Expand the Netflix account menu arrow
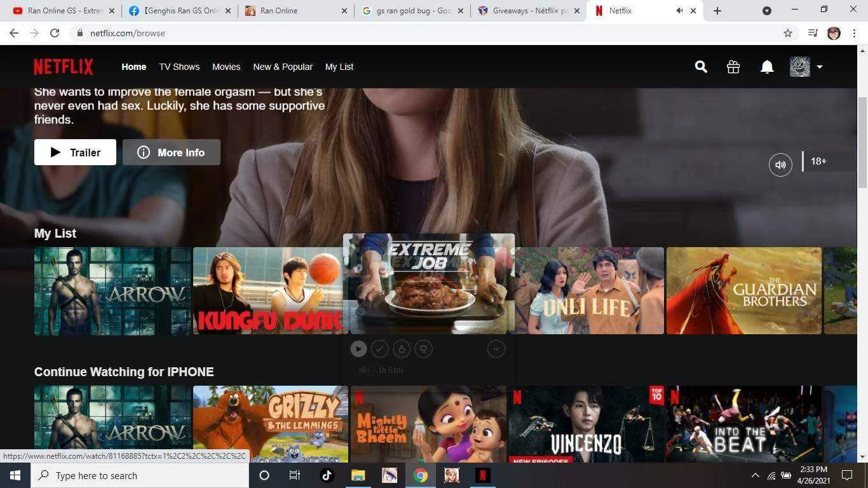This screenshot has height=488, width=868. click(x=819, y=67)
